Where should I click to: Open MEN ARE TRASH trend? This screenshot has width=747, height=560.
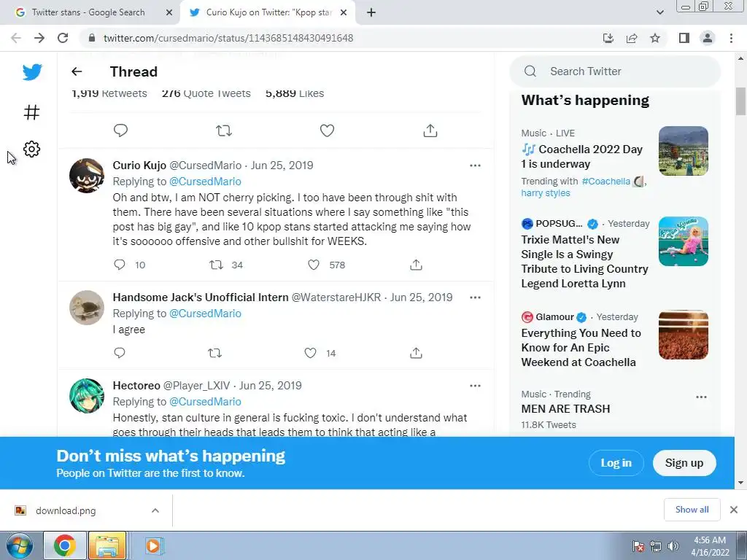click(565, 408)
